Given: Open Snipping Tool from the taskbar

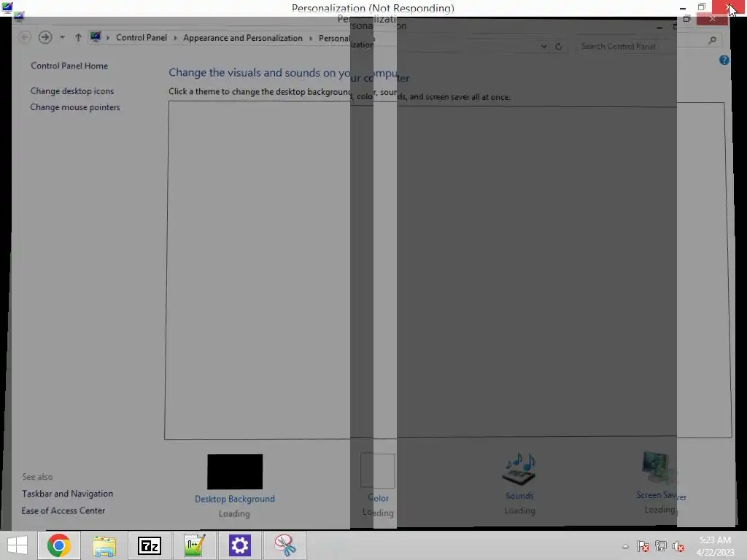Looking at the screenshot, I should 285,545.
